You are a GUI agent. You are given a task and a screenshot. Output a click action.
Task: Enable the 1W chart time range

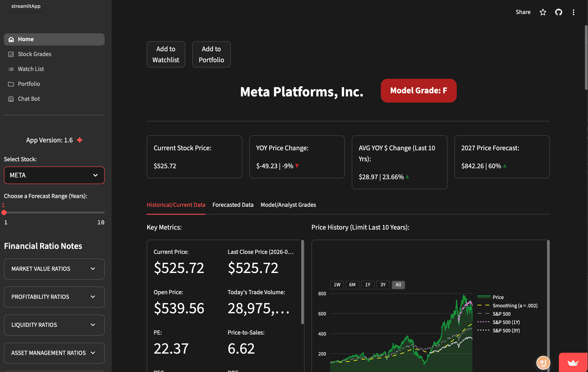coord(337,285)
